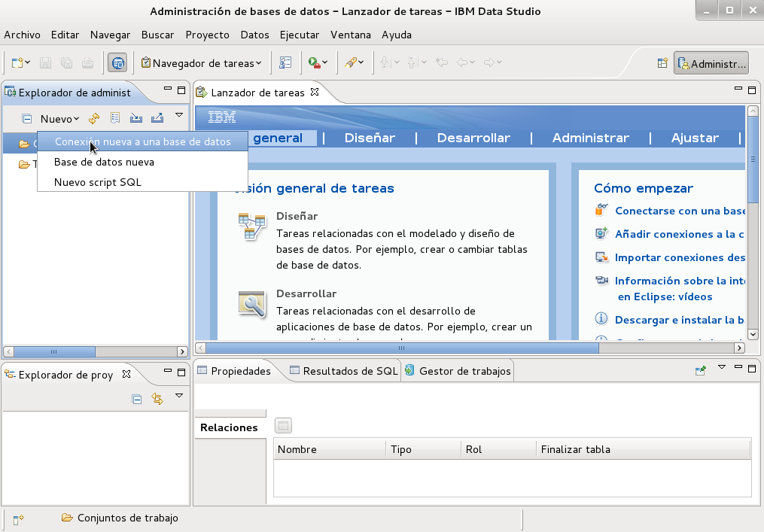
Task: Open the dropdown arrow beside the New wizard icon
Action: [x=28, y=62]
